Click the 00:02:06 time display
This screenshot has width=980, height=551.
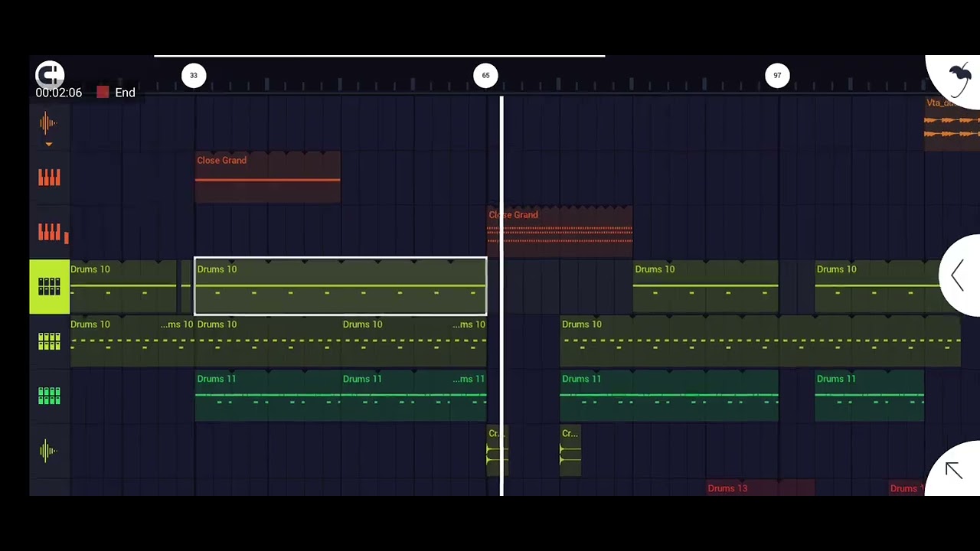pyautogui.click(x=58, y=93)
